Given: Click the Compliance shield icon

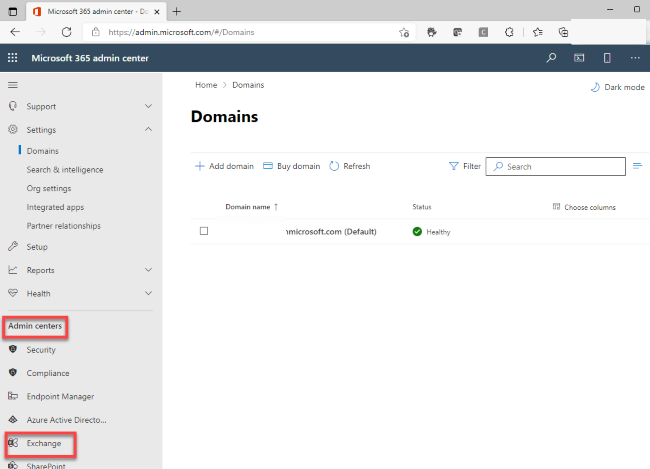Looking at the screenshot, I should click(13, 372).
